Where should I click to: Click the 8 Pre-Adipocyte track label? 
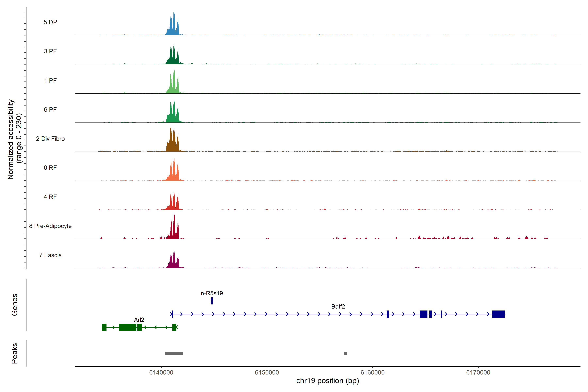[50, 226]
